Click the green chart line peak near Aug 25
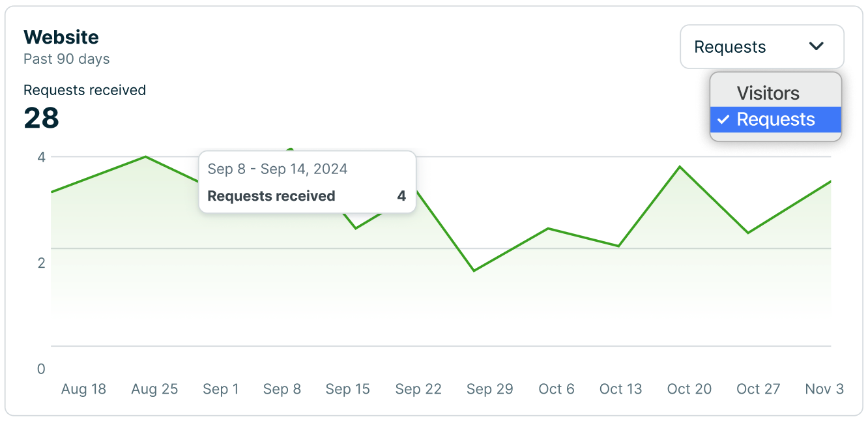Image resolution: width=868 pixels, height=421 pixels. click(145, 156)
